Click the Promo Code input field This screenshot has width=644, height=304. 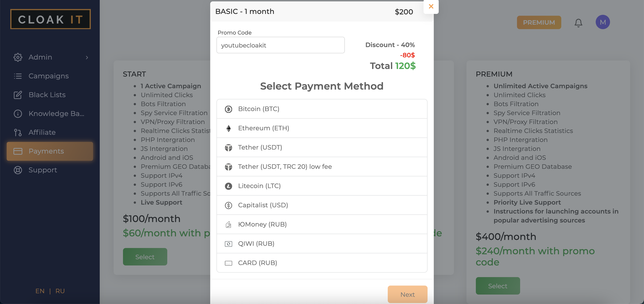tap(280, 45)
